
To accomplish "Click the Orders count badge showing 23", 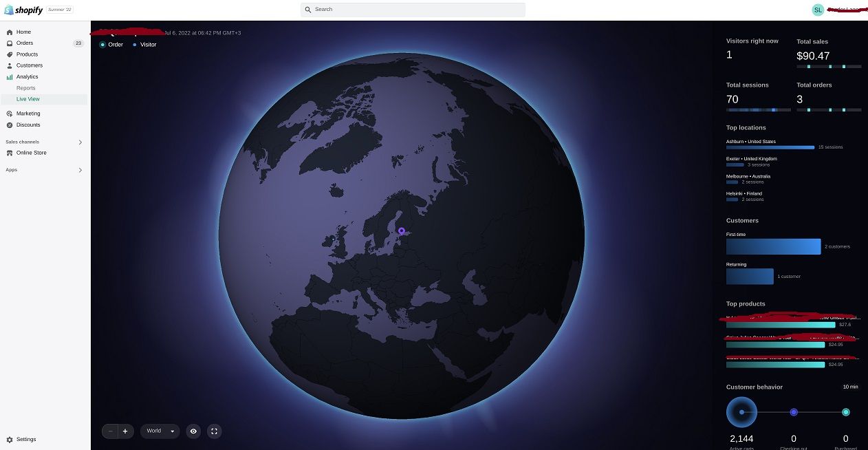I will (x=78, y=43).
